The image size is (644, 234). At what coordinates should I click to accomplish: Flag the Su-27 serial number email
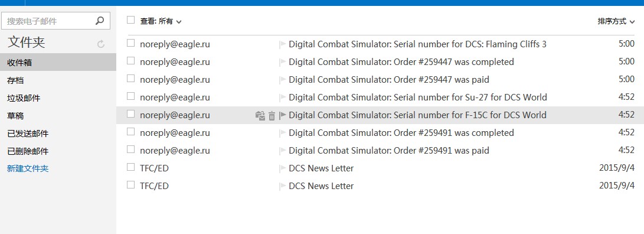[283, 98]
